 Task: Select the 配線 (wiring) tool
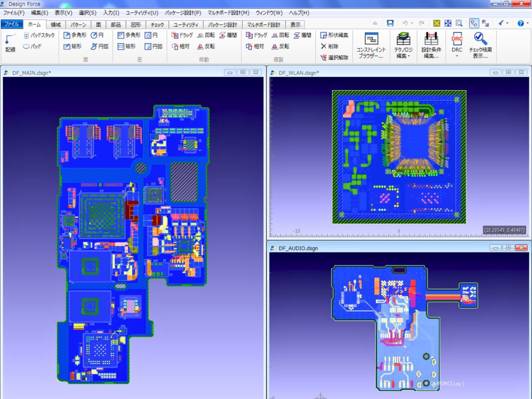click(10, 43)
